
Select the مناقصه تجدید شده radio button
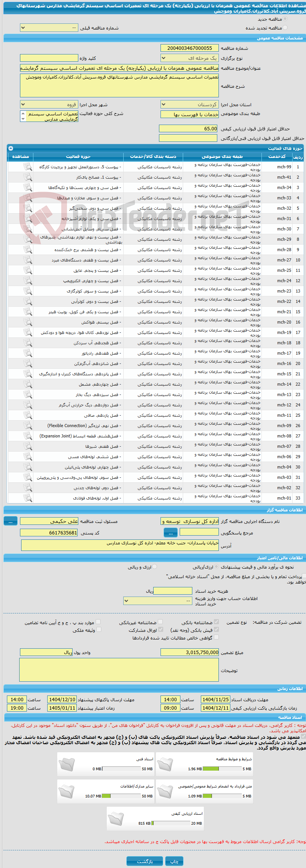(285, 28)
